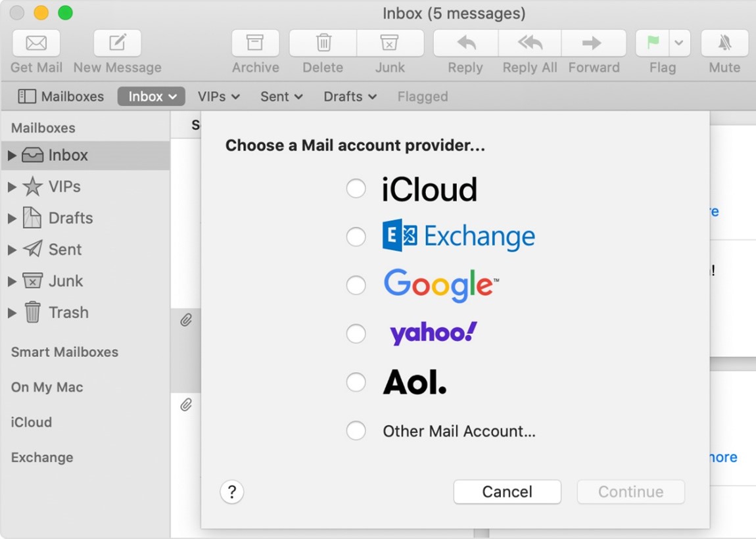Open the Sent favorites dropdown
This screenshot has width=756, height=539.
coord(281,97)
